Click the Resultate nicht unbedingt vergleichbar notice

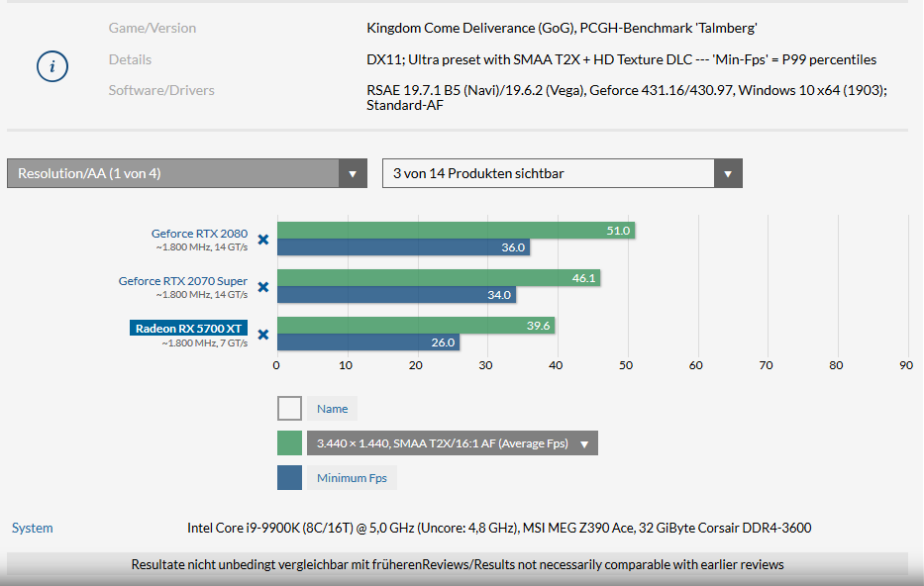pyautogui.click(x=458, y=564)
